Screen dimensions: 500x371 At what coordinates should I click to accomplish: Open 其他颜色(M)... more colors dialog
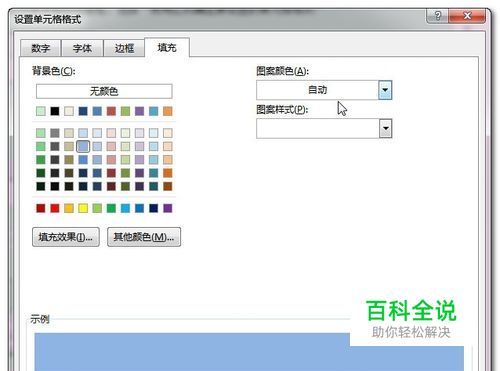144,237
